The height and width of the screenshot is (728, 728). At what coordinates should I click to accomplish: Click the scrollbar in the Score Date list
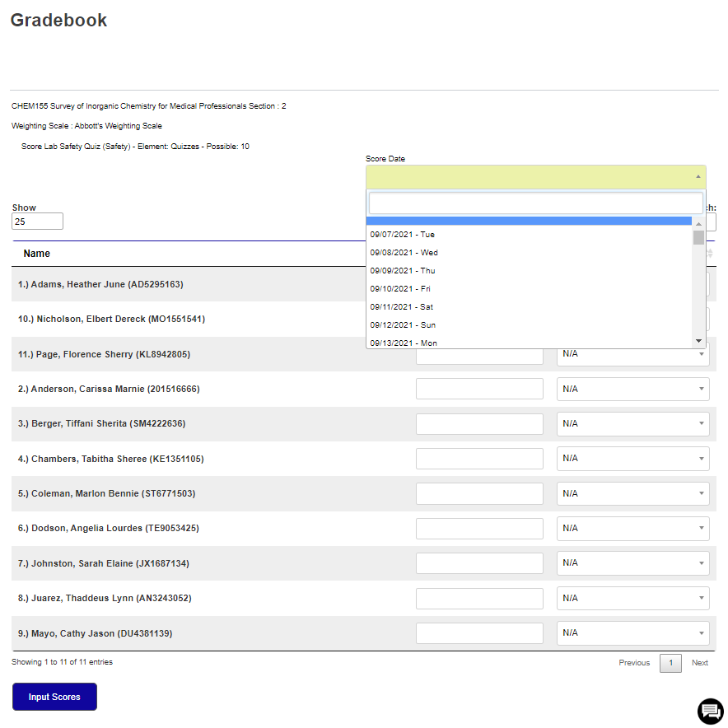(698, 239)
